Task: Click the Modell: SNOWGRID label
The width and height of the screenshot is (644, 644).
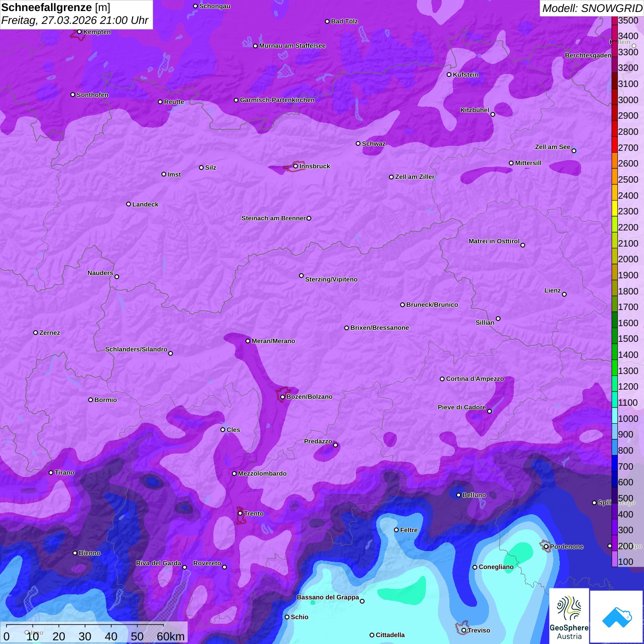Action: (592, 8)
